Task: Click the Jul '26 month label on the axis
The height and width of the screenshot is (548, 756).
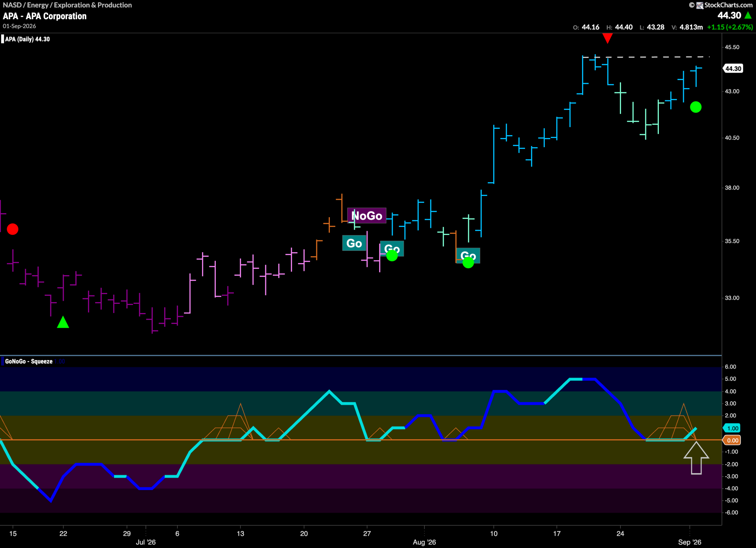Action: click(x=146, y=542)
